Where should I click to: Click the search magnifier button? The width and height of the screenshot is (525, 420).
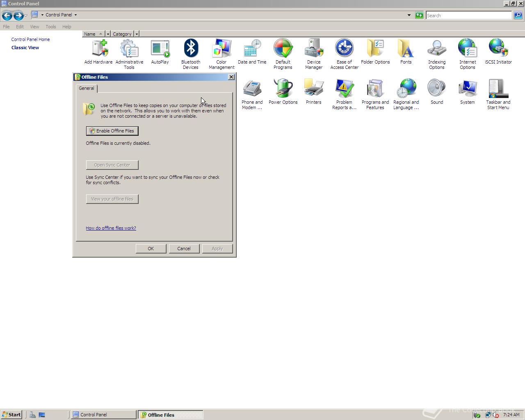(518, 15)
